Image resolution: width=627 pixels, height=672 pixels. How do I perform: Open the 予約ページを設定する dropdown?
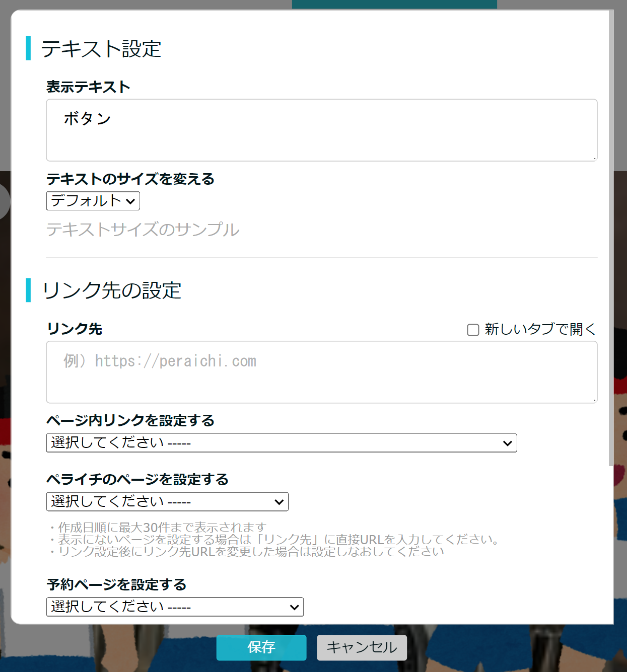pos(175,607)
